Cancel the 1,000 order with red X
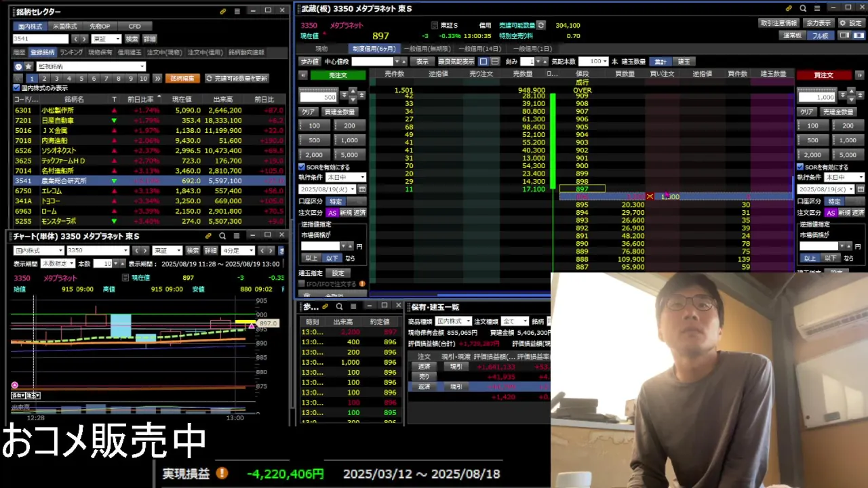Viewport: 868px width, 488px height. click(x=650, y=197)
